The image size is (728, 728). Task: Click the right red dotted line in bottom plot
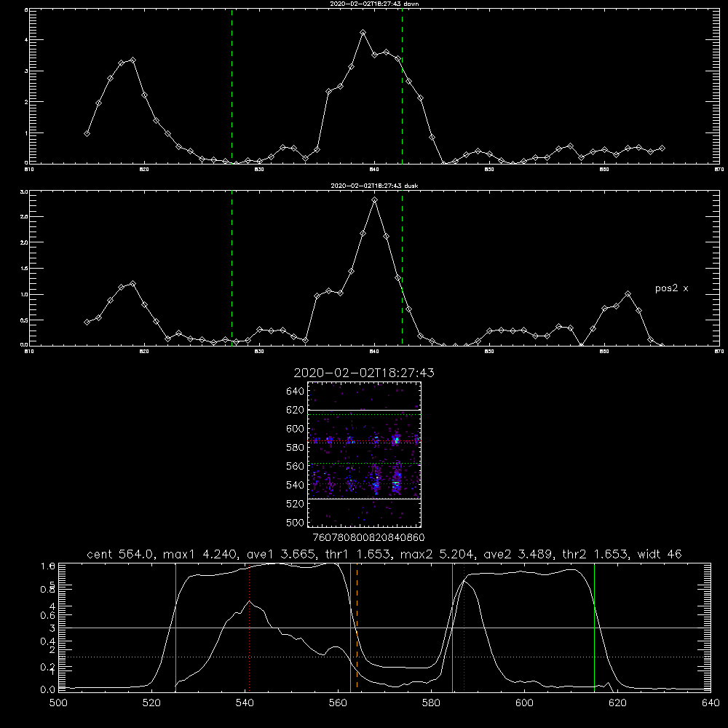464,628
